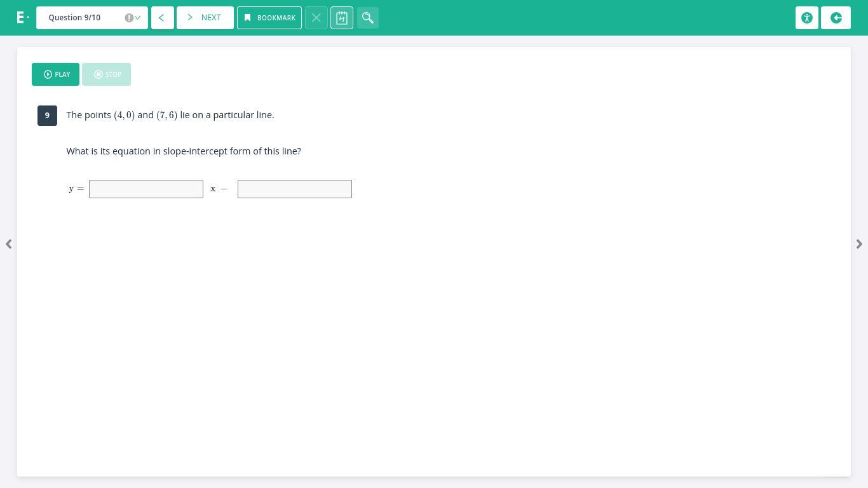The height and width of the screenshot is (488, 868).
Task: Click the intercept input field after x −
Action: [295, 189]
